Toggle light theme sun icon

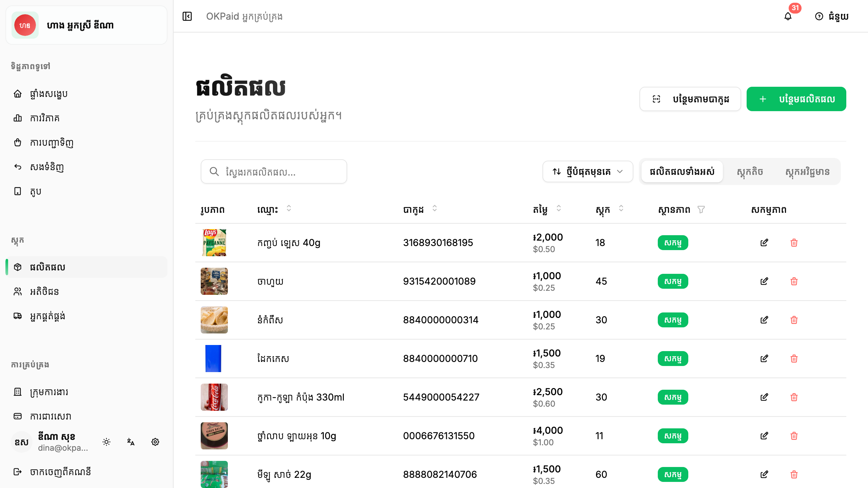point(106,442)
